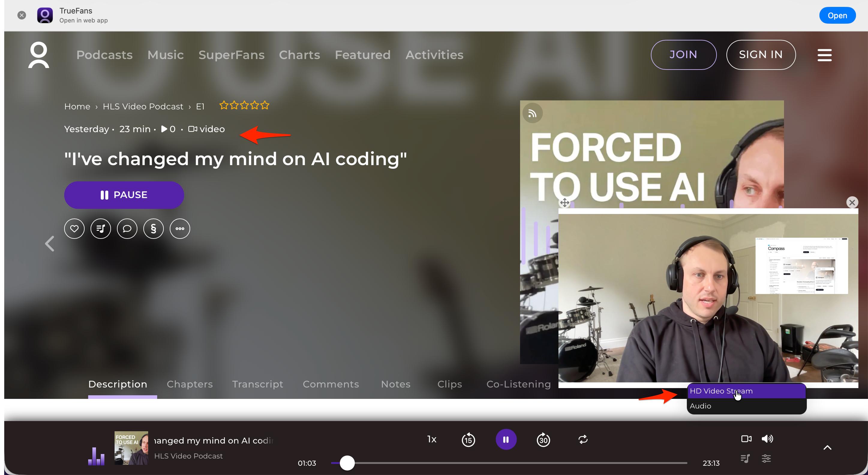
Task: Open the Music menu
Action: (166, 55)
